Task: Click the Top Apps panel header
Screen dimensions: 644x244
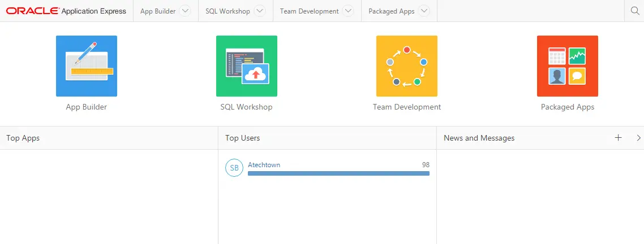Action: pyautogui.click(x=109, y=138)
